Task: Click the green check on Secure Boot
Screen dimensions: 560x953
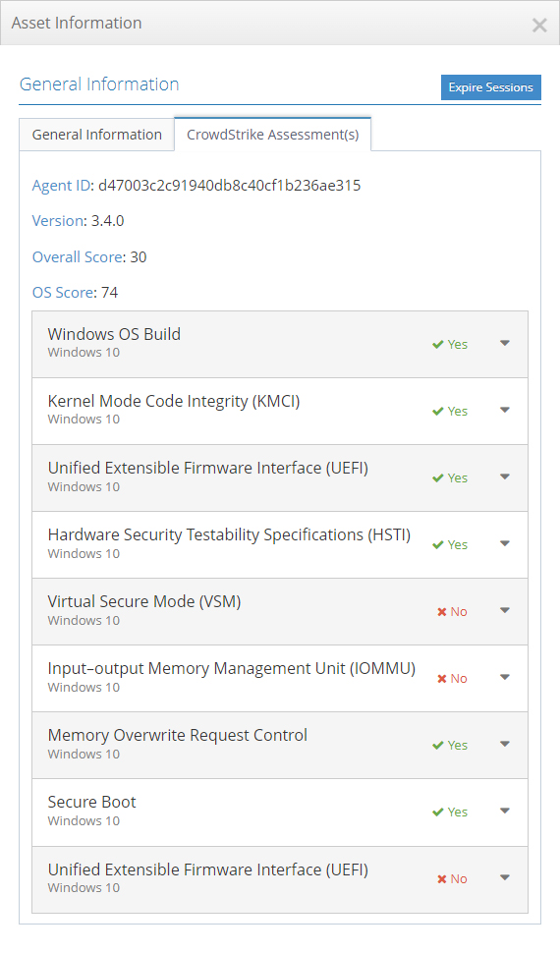Action: pos(438,813)
